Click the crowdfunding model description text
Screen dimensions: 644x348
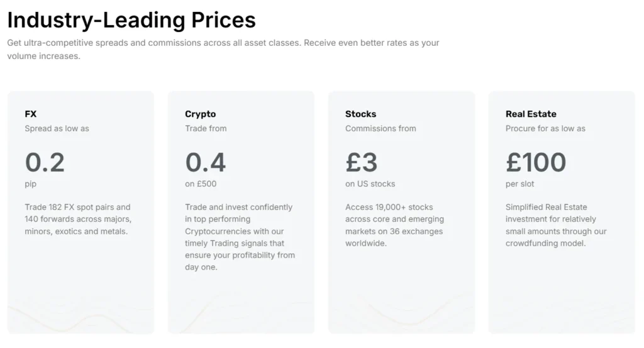point(556,225)
